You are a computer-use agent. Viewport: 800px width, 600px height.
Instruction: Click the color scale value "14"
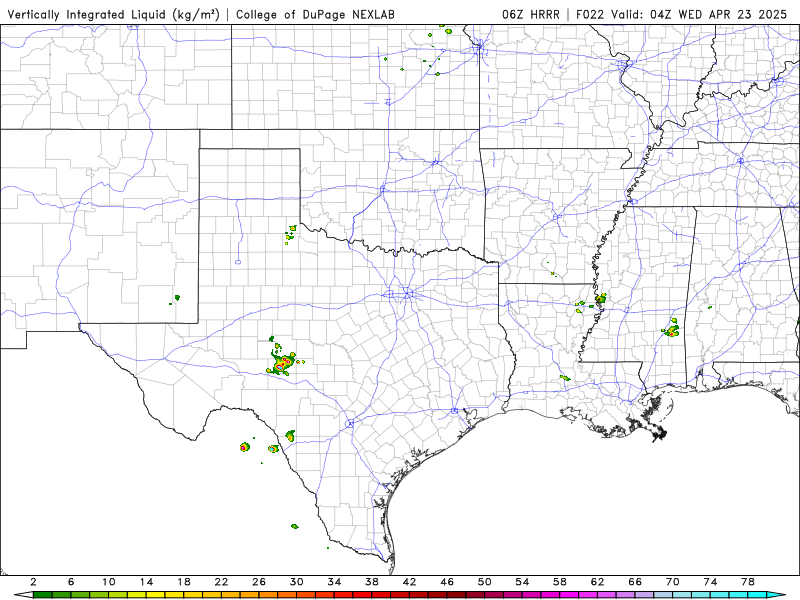[146, 582]
